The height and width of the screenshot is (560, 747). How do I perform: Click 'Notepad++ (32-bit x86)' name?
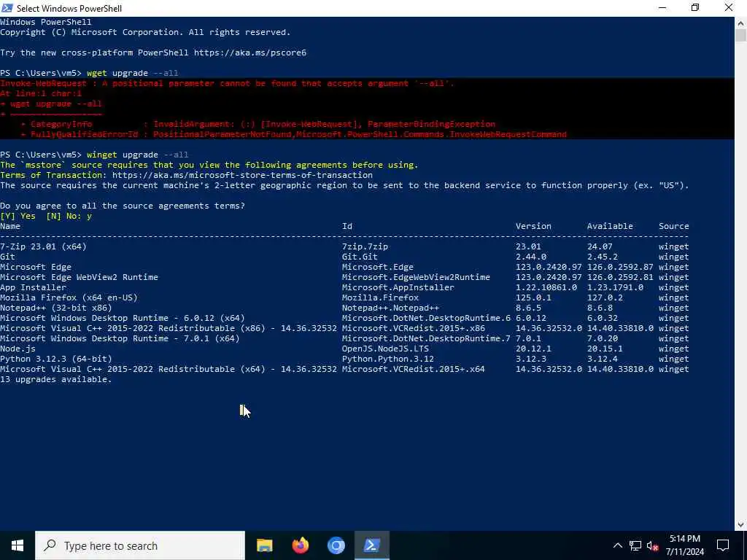(55, 308)
